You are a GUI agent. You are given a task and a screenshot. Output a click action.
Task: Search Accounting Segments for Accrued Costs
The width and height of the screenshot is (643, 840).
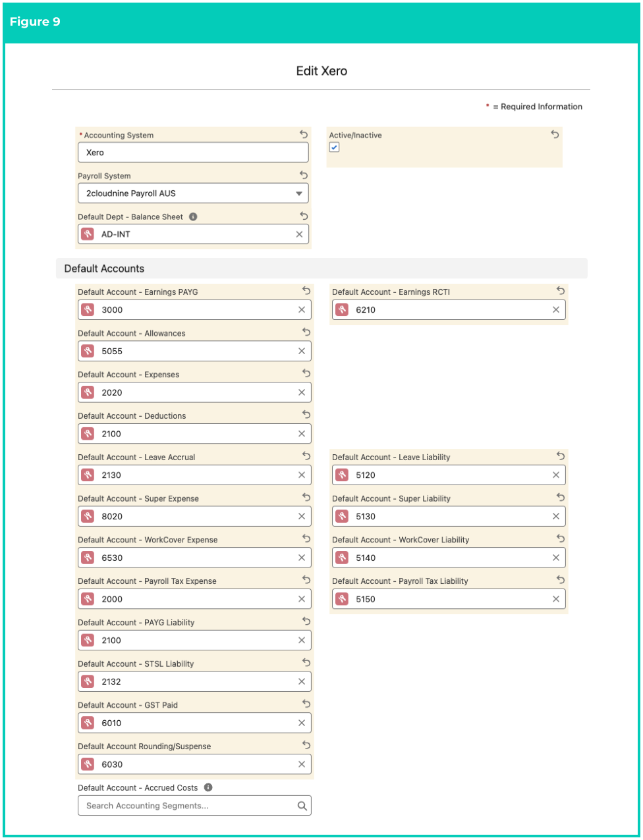[x=194, y=806]
